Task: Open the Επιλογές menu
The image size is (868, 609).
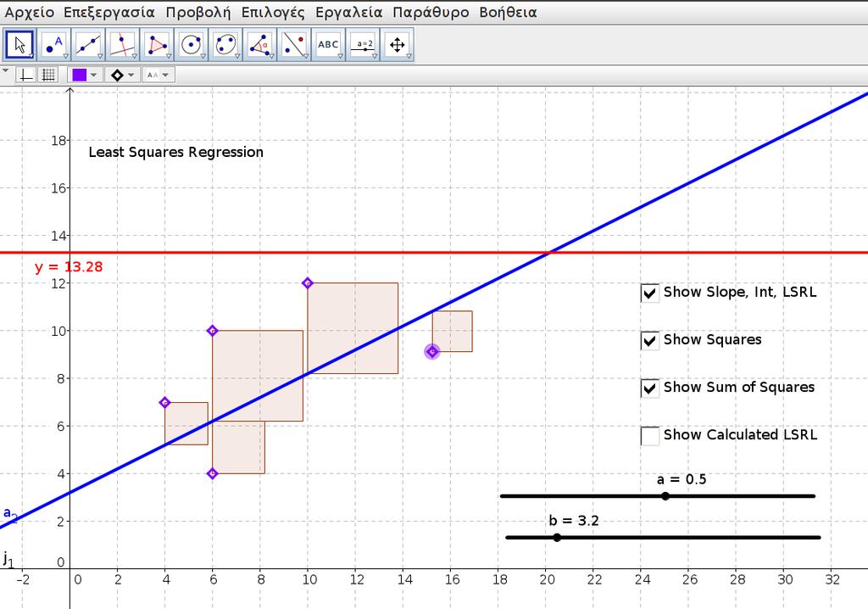Action: pos(273,12)
